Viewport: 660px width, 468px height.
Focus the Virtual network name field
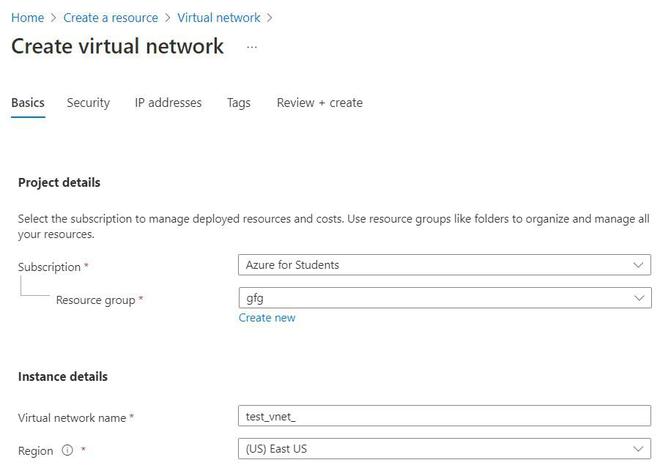[x=443, y=416]
